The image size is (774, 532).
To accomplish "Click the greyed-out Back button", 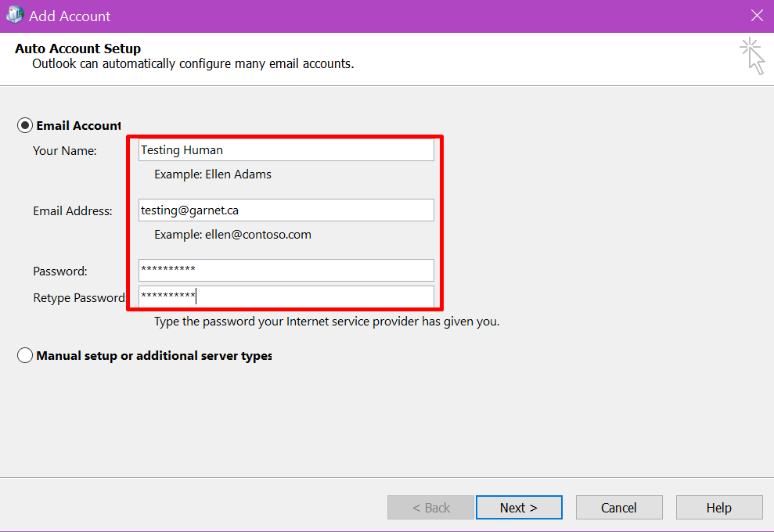I will click(430, 508).
